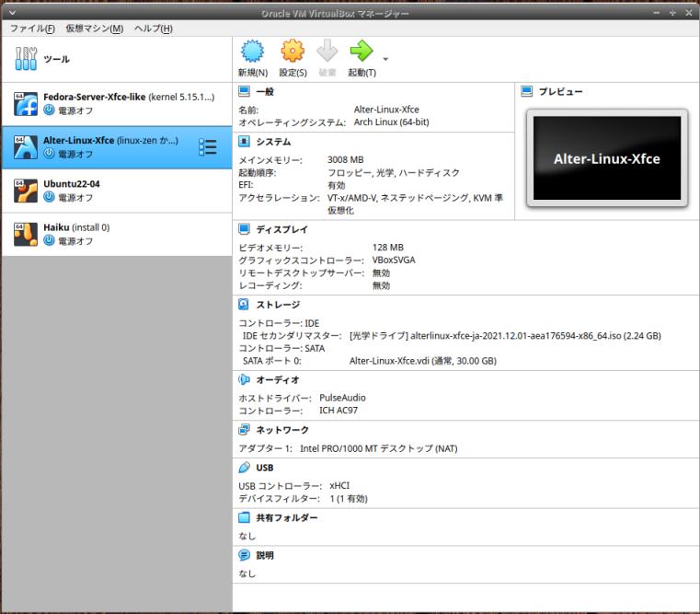Click the ICH AC97 audio controller value
Screen dimensions: 700x614
pos(338,411)
